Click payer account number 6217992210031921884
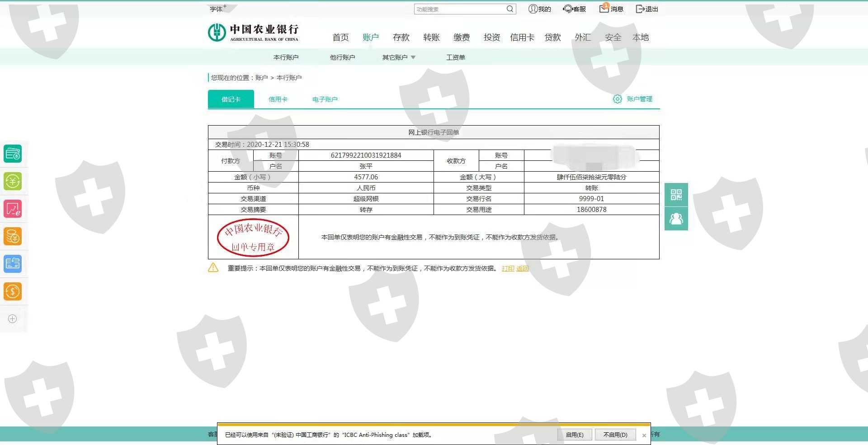 pyautogui.click(x=366, y=155)
